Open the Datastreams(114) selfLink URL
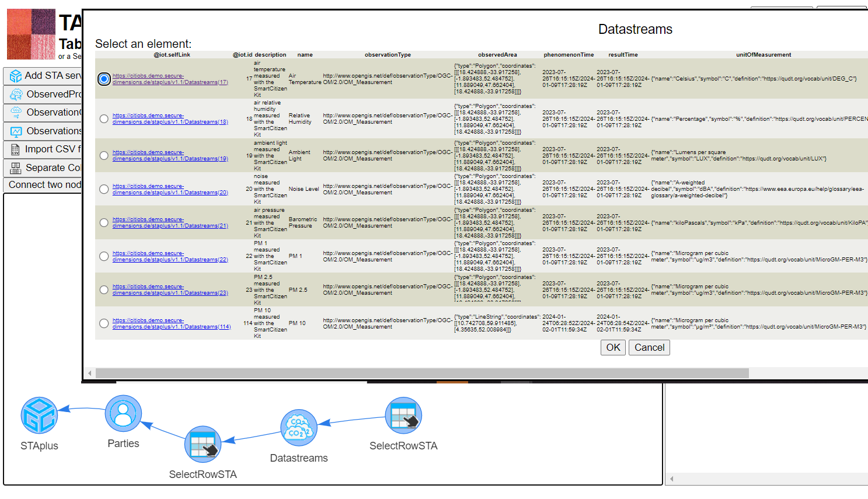Screen dimensions: 868x499 point(172,323)
